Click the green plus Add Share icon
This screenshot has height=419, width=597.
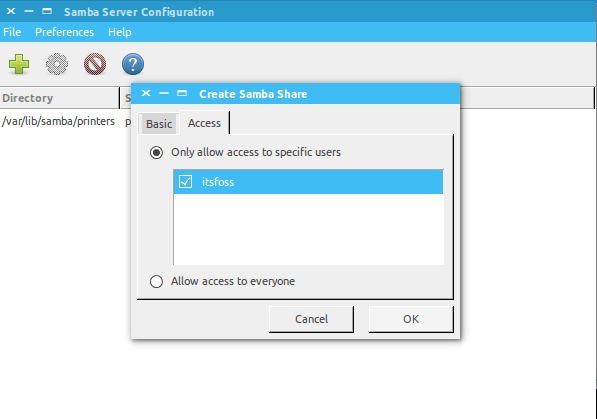click(x=19, y=64)
